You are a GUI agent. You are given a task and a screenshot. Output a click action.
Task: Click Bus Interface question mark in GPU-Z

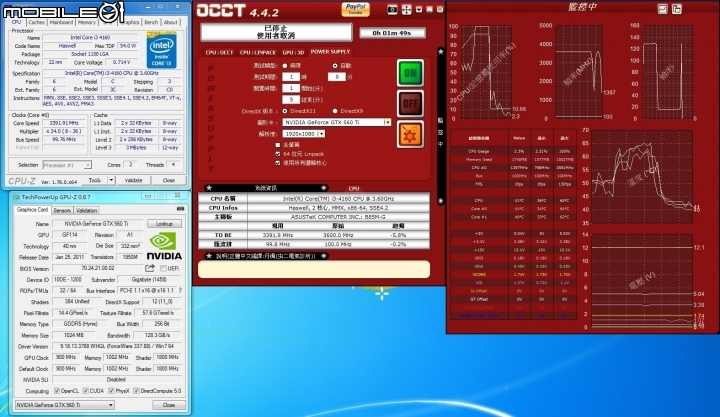coord(180,290)
